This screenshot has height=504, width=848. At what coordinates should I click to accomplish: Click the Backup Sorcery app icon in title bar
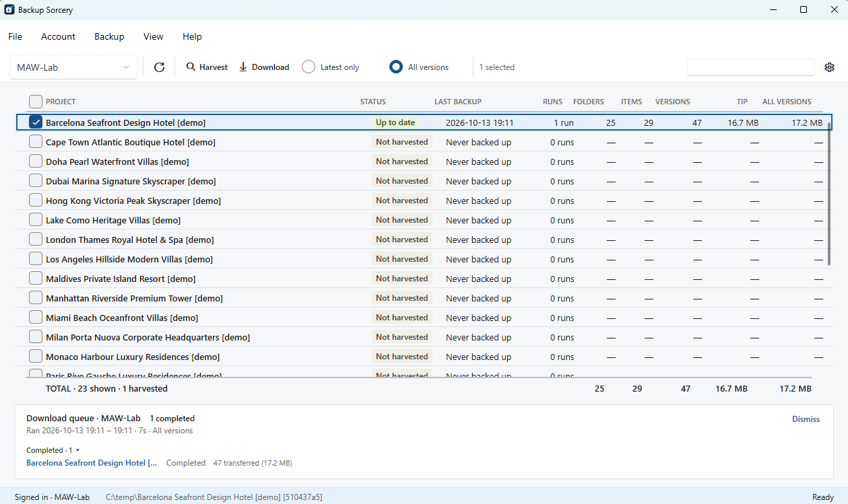click(9, 10)
